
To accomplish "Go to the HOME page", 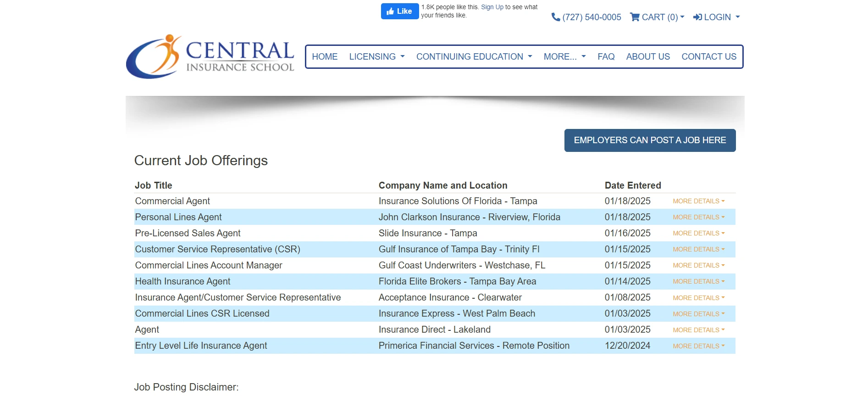I will (325, 56).
